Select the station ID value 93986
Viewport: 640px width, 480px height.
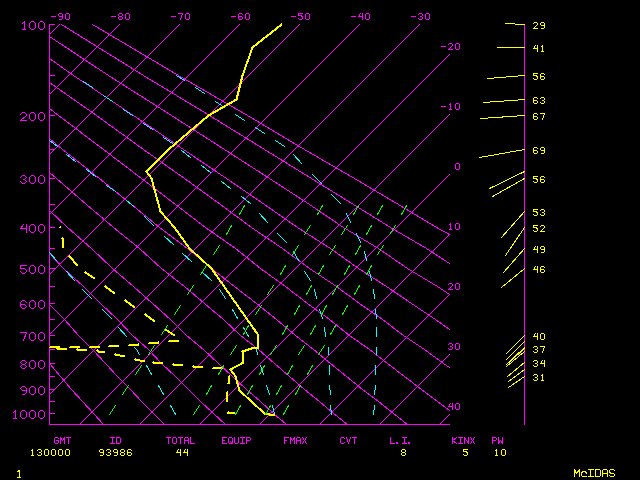pyautogui.click(x=122, y=453)
